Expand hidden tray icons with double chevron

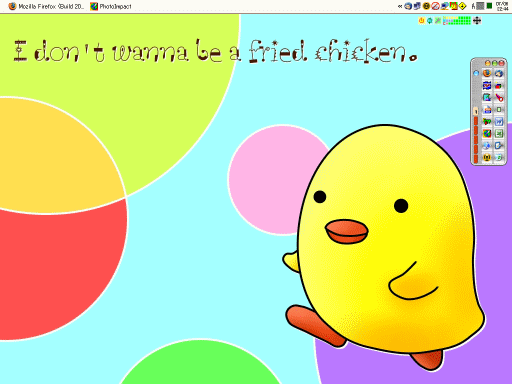400,6
